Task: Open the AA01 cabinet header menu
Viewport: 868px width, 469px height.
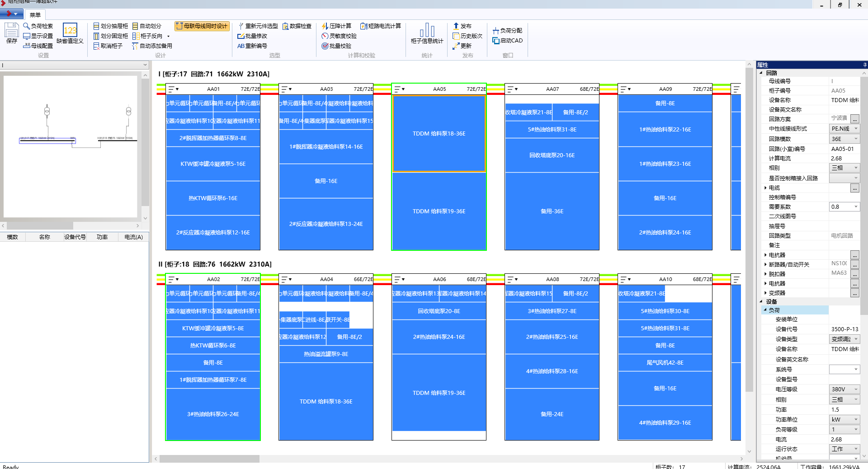Action: point(174,89)
